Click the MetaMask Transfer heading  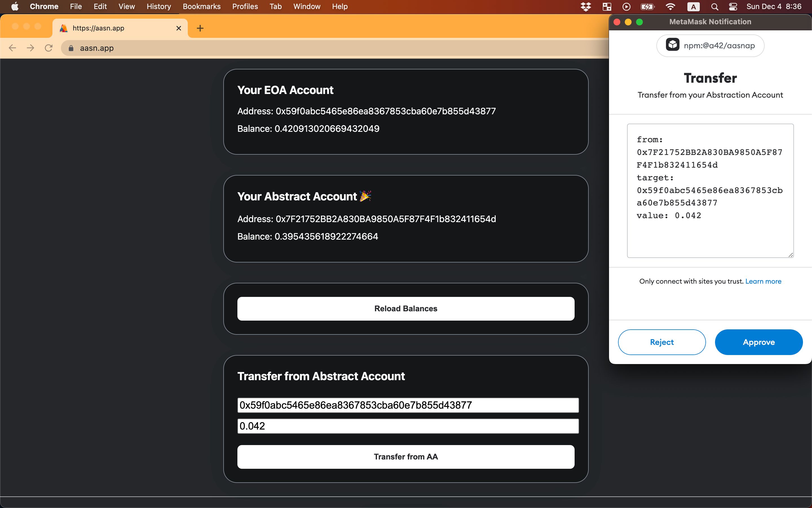(710, 78)
